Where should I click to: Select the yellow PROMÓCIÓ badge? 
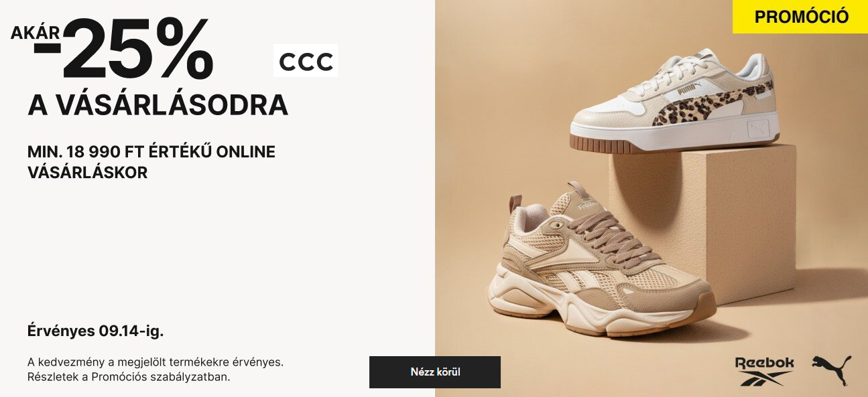800,17
